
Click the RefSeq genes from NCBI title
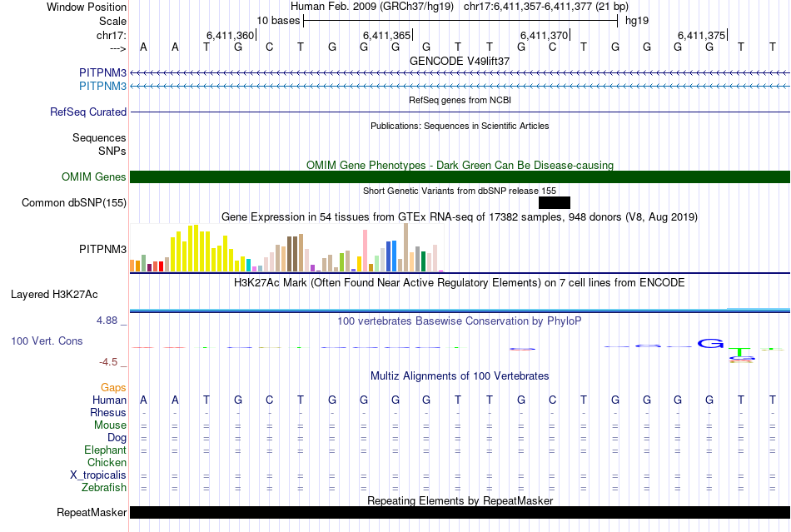pyautogui.click(x=460, y=100)
